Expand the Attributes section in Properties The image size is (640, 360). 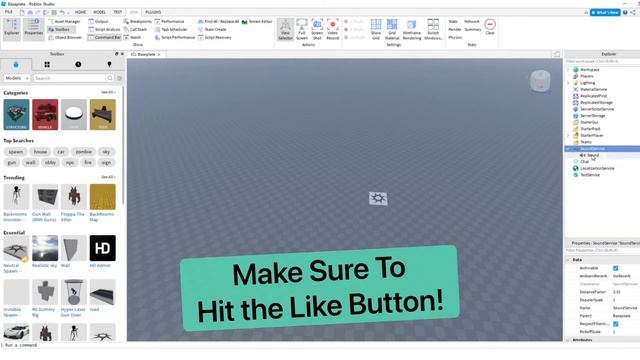(568, 340)
